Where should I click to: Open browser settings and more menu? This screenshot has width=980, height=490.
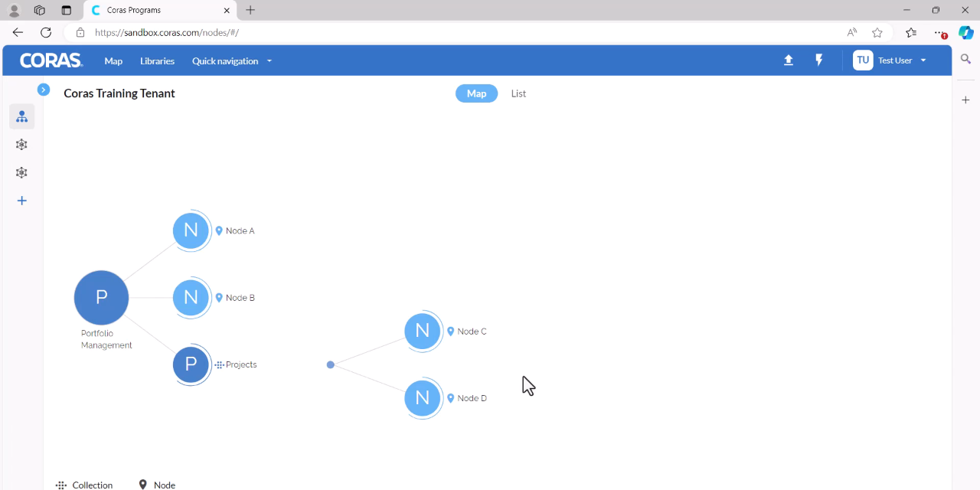tap(940, 32)
